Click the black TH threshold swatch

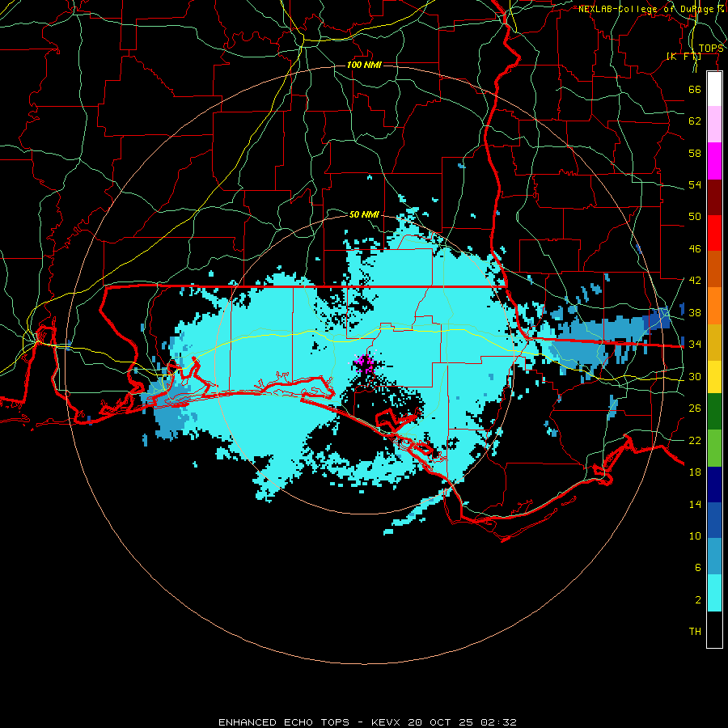(714, 629)
